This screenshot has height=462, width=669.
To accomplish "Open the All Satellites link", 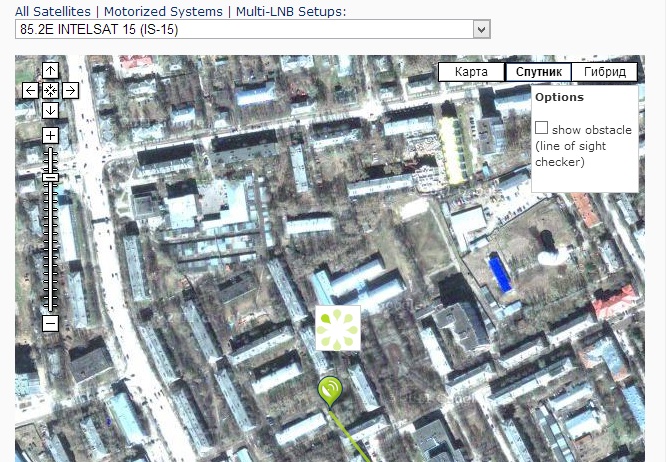I will click(x=53, y=12).
